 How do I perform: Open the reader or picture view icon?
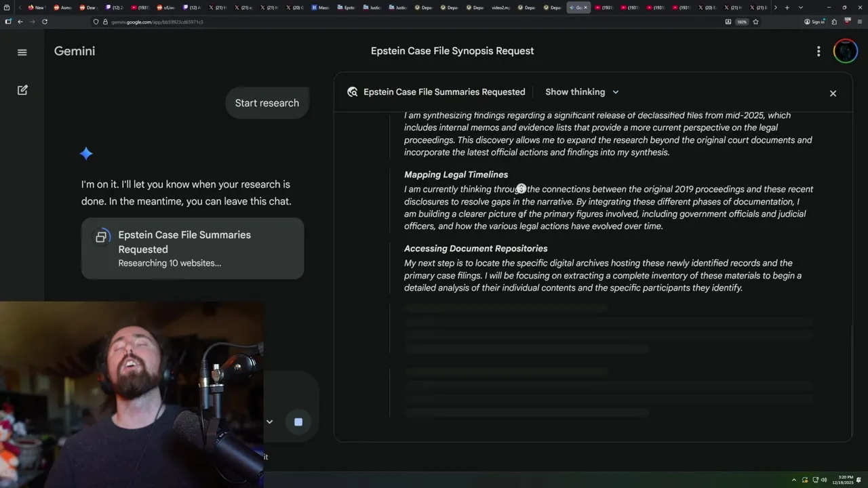tap(728, 22)
